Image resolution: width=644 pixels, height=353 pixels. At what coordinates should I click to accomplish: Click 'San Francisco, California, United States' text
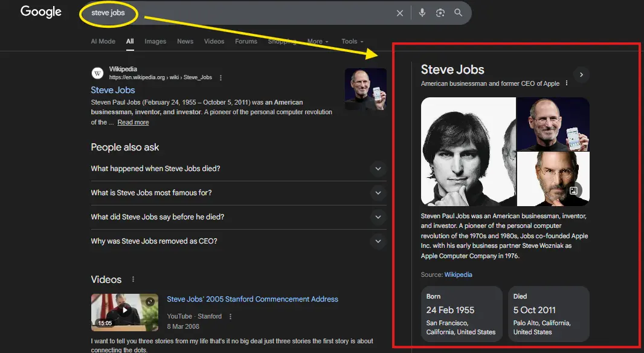tap(461, 328)
